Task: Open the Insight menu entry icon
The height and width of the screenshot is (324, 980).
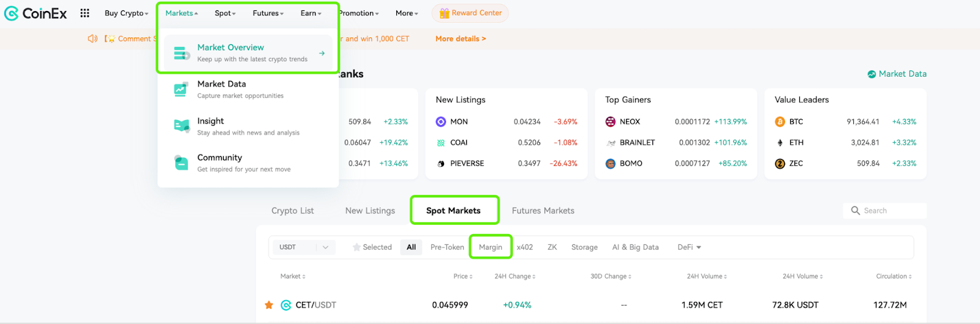Action: [x=181, y=126]
